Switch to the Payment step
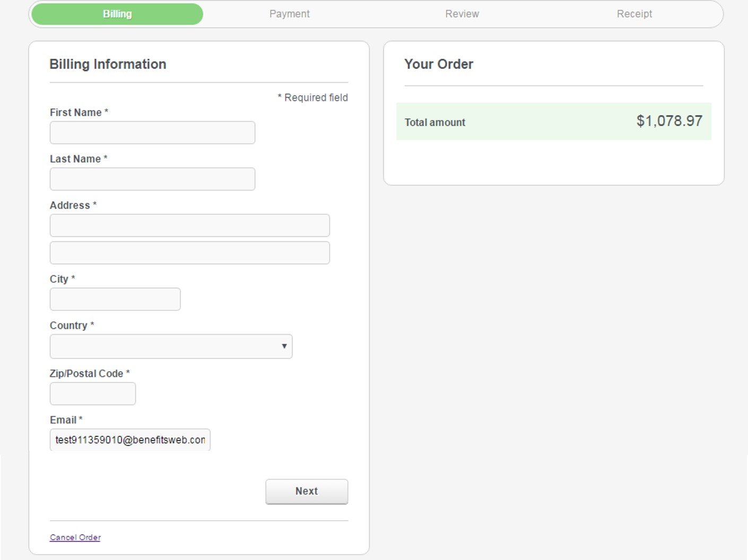The width and height of the screenshot is (748, 560). [289, 14]
